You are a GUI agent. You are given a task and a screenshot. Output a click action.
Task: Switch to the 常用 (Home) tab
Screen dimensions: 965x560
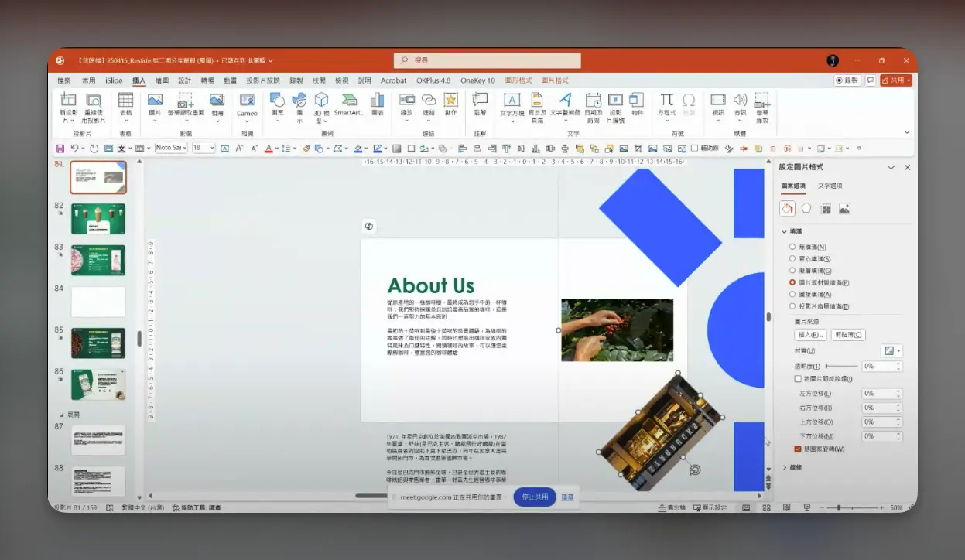pyautogui.click(x=89, y=80)
